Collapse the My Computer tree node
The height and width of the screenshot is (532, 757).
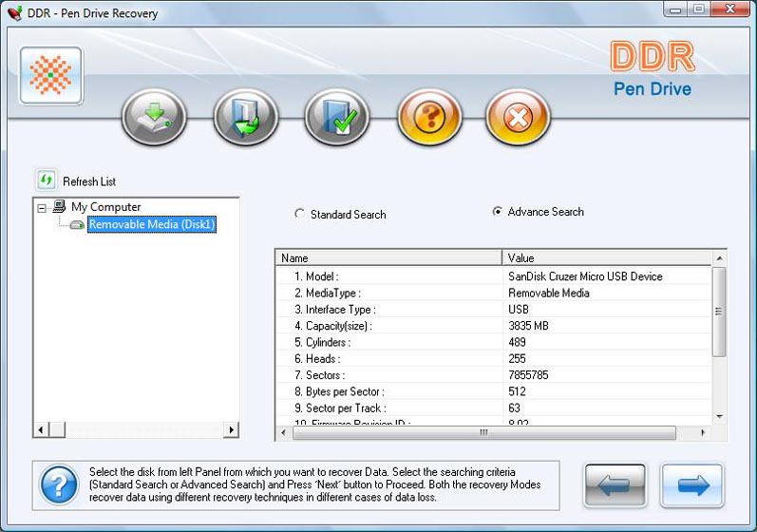point(42,208)
